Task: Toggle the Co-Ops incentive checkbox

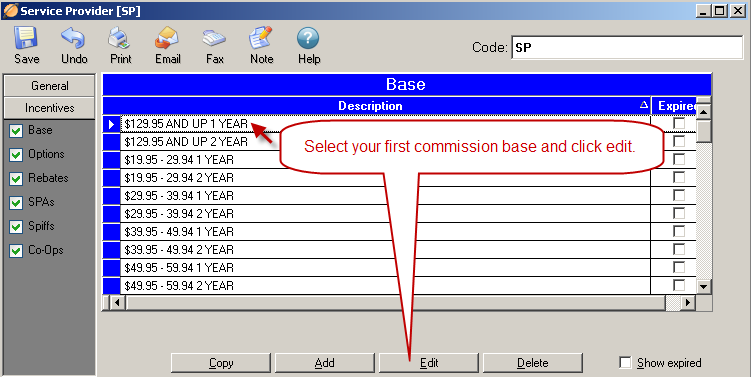Action: click(x=16, y=251)
